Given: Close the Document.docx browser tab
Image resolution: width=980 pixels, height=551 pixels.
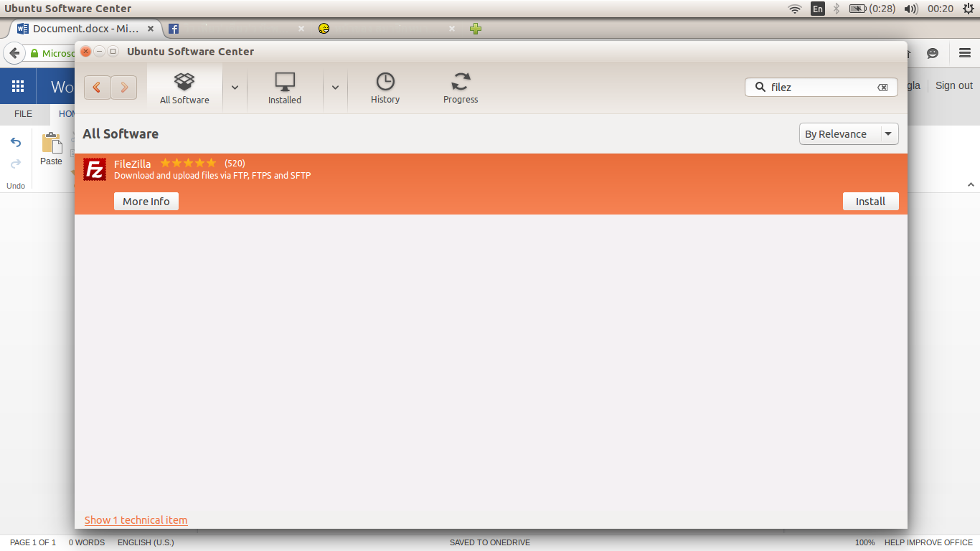Looking at the screenshot, I should point(151,29).
